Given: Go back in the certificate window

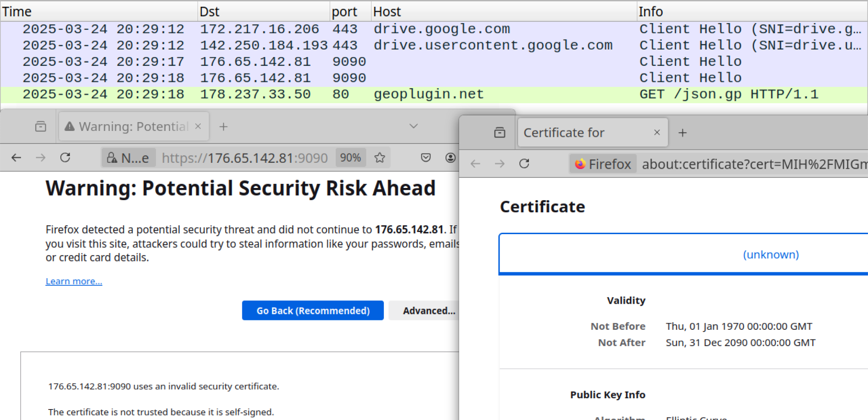Looking at the screenshot, I should tap(475, 164).
